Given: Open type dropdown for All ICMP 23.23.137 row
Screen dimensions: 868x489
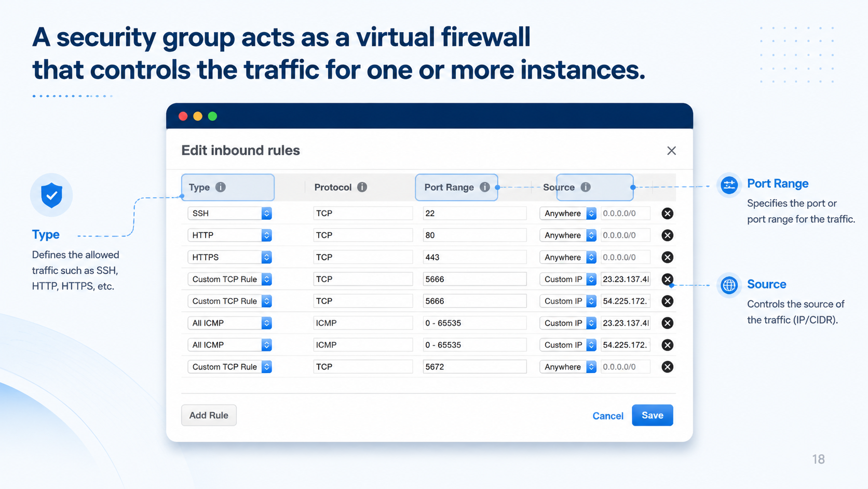Looking at the screenshot, I should [x=229, y=323].
